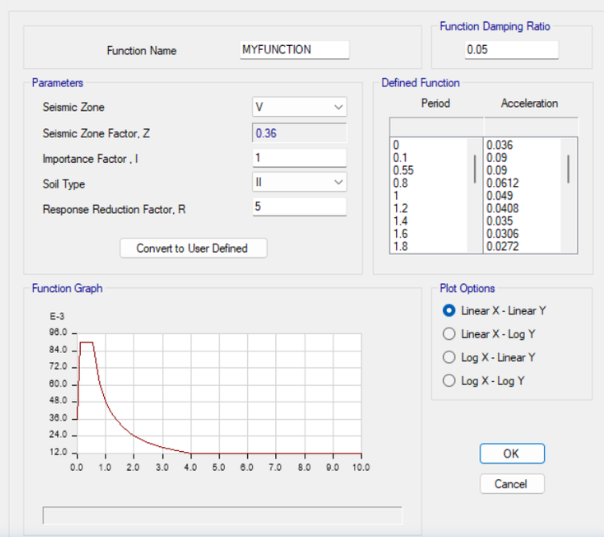Click the empty Period entry box
Image resolution: width=604 pixels, height=537 pixels.
coord(436,127)
